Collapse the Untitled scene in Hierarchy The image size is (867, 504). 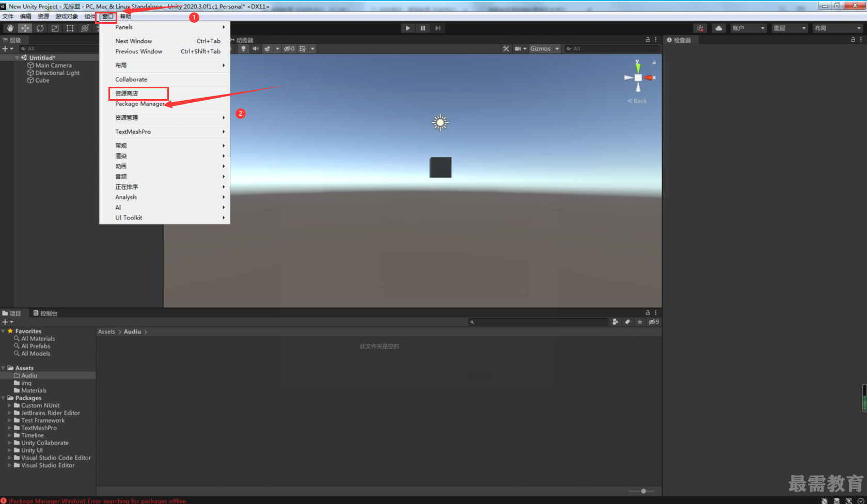click(x=17, y=57)
